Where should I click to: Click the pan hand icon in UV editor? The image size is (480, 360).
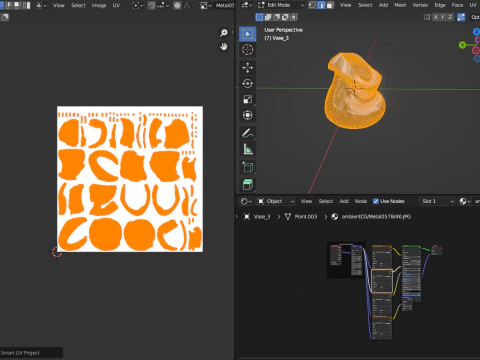coord(224,46)
